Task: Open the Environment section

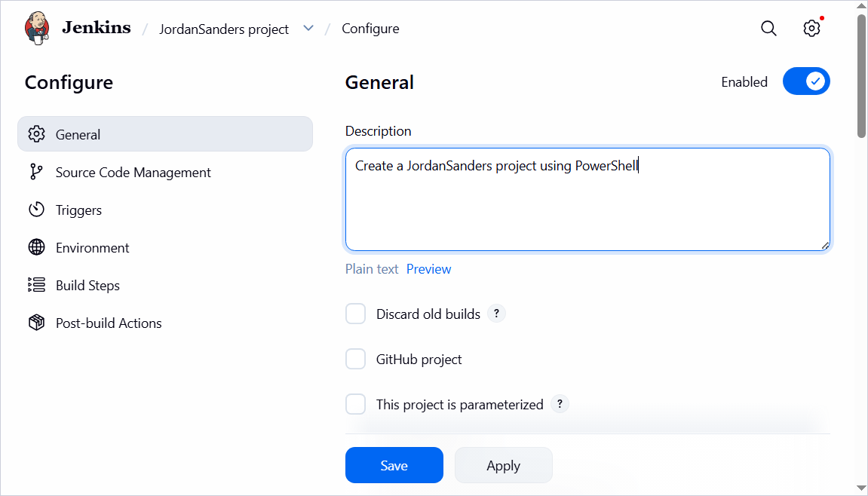Action: [165, 247]
